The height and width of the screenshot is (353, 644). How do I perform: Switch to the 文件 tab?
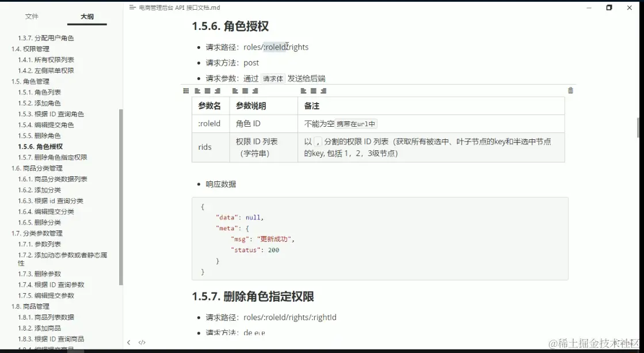point(33,17)
